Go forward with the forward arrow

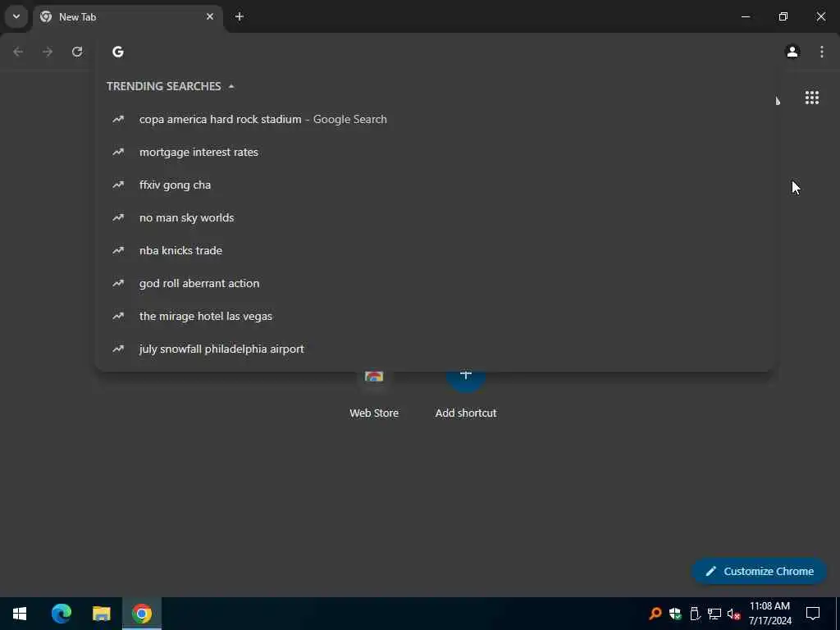pyautogui.click(x=48, y=52)
